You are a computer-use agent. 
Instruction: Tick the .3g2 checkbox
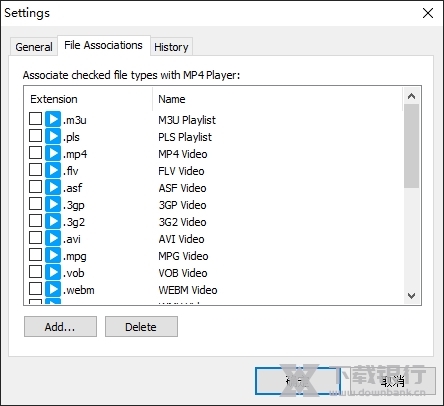(35, 221)
